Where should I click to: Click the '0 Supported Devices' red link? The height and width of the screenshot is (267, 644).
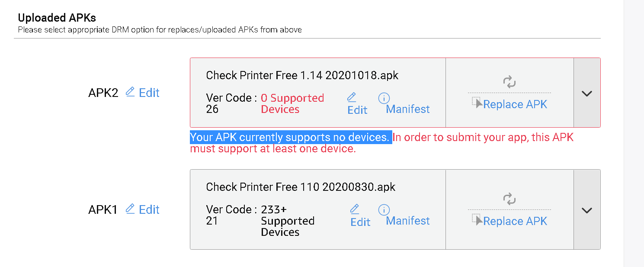[292, 103]
